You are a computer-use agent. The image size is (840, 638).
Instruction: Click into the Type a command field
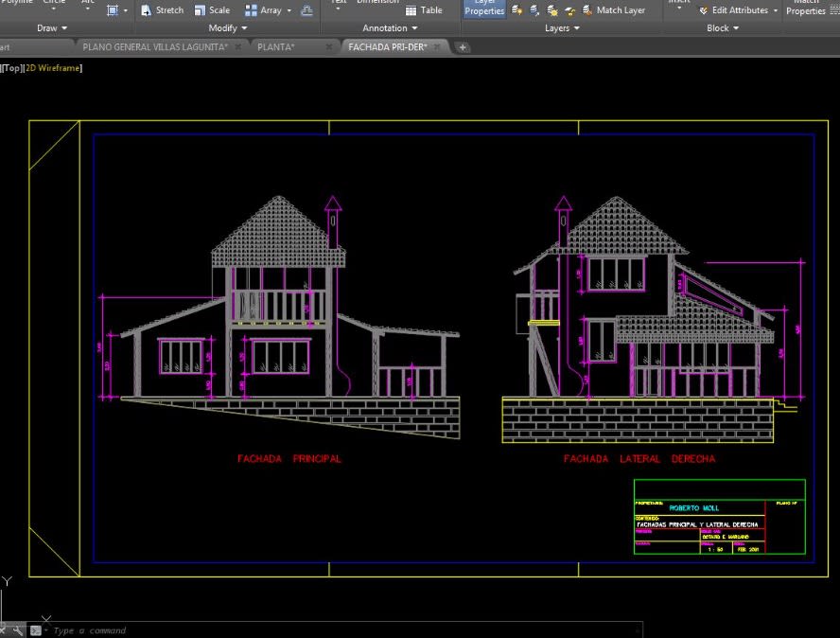342,630
